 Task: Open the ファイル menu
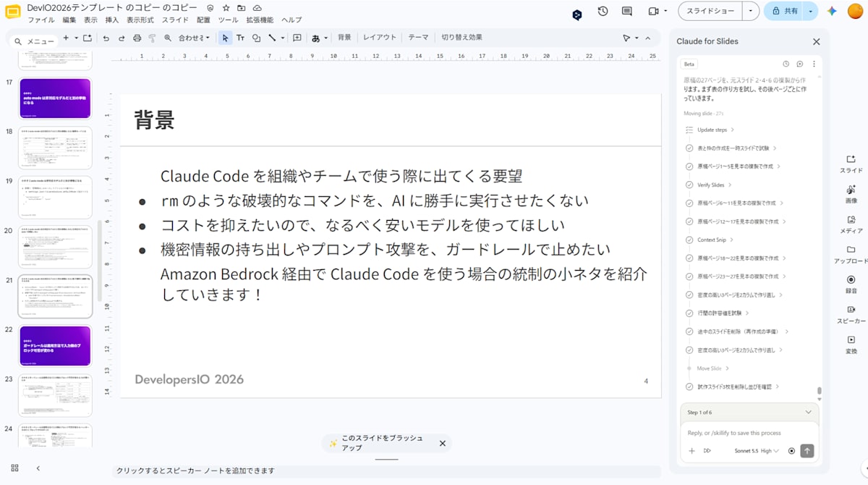point(41,20)
